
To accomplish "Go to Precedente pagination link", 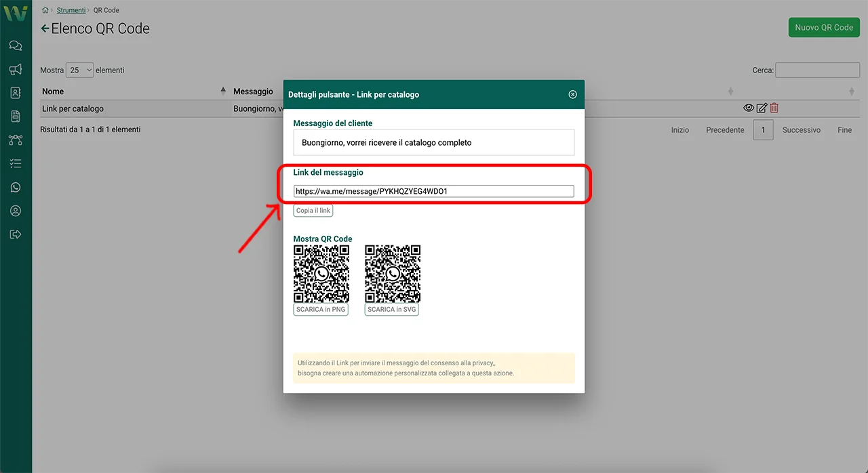I will coord(725,130).
